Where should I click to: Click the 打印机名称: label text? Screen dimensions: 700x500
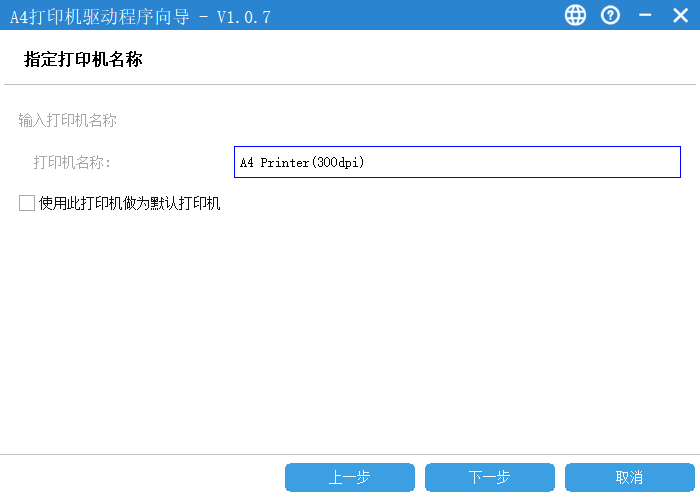tap(72, 162)
